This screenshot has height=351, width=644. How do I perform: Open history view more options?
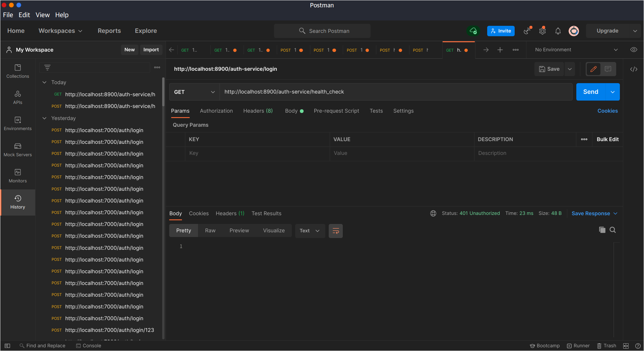point(157,67)
